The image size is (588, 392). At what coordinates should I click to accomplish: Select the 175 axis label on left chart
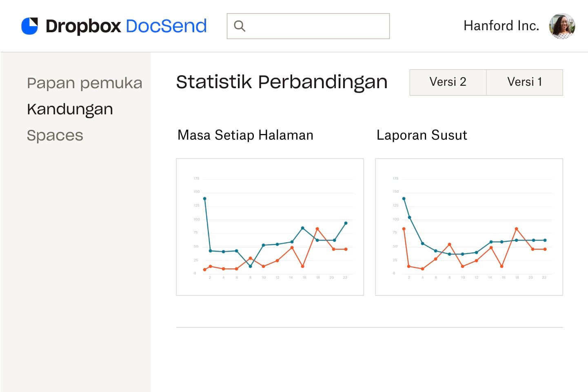pyautogui.click(x=196, y=178)
